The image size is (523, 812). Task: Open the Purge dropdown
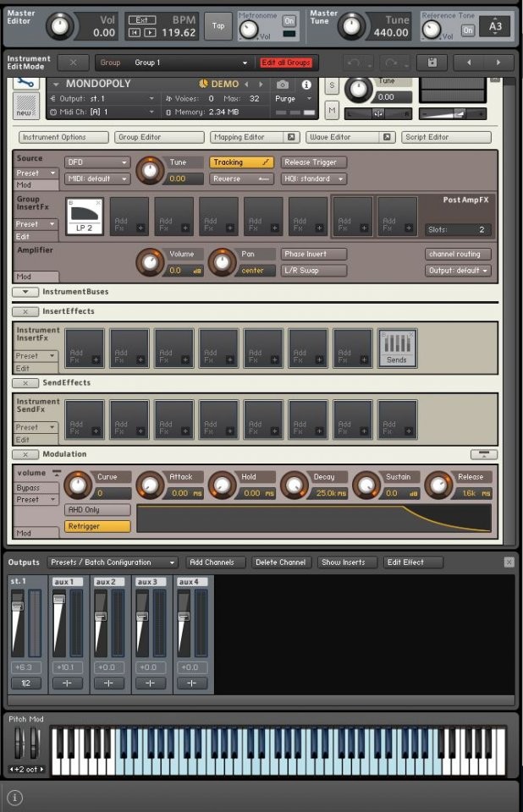click(294, 98)
